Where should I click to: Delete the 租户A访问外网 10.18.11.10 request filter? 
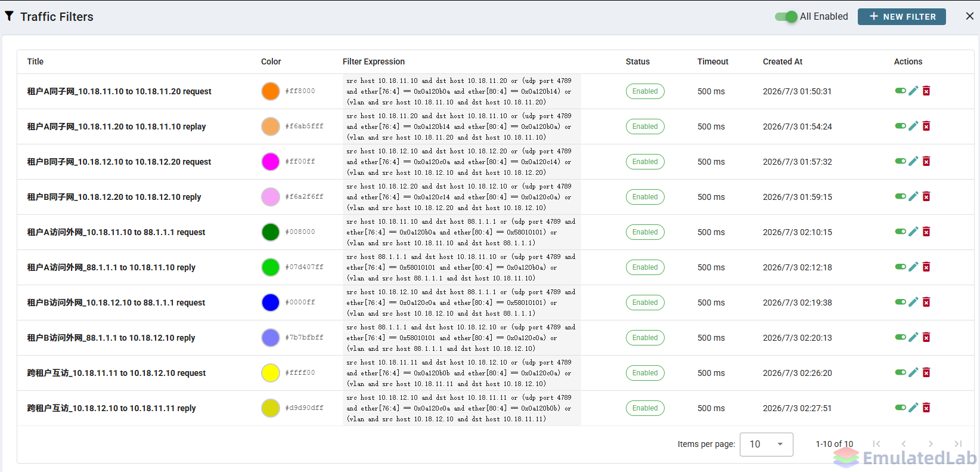tap(926, 232)
